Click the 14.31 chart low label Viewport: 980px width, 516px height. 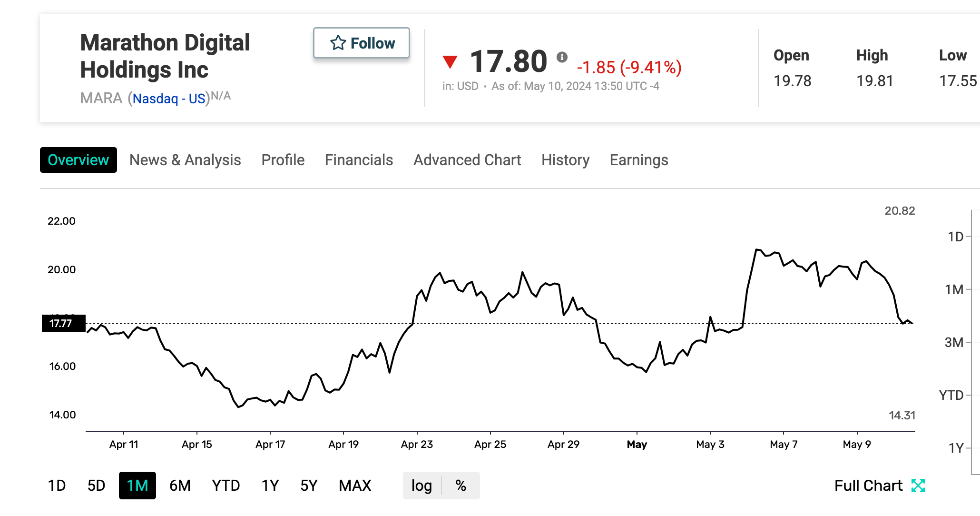pos(902,416)
